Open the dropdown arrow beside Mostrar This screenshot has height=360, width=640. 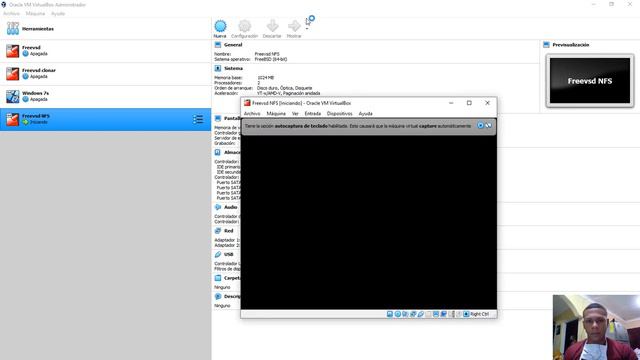click(x=307, y=29)
